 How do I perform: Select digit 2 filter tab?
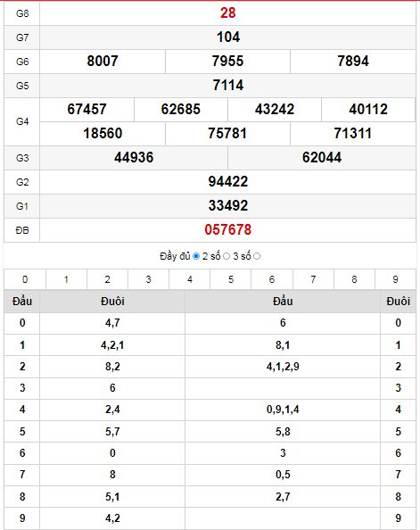(x=107, y=279)
